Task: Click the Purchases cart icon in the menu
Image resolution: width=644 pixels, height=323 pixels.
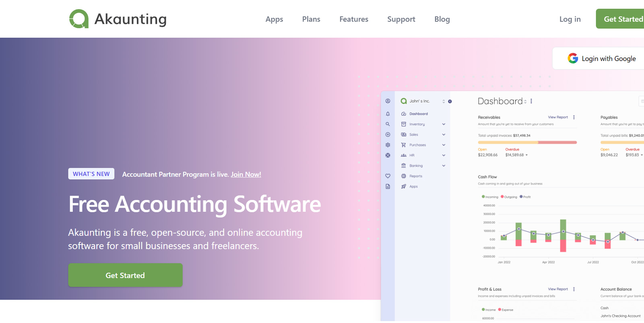Action: (x=403, y=145)
